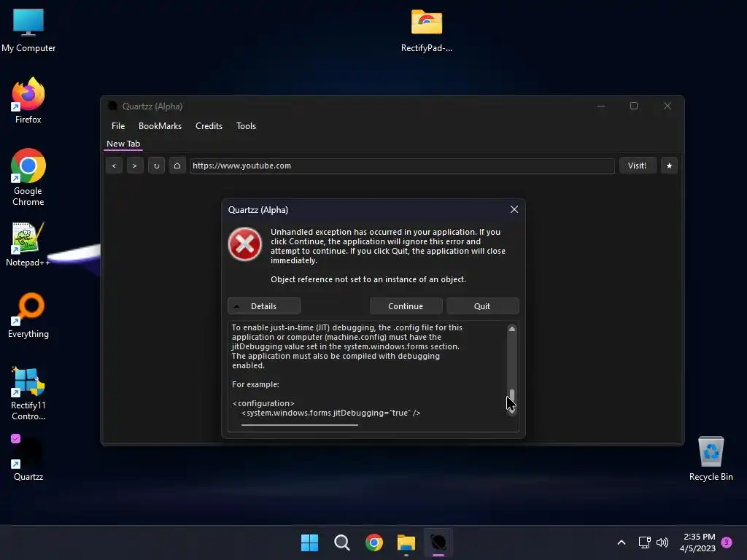Open clock and date flyout

tap(698, 542)
